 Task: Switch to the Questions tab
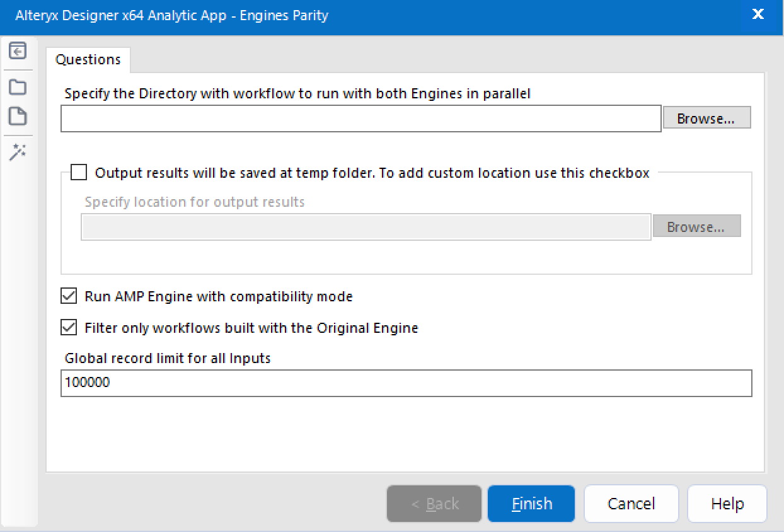(88, 59)
